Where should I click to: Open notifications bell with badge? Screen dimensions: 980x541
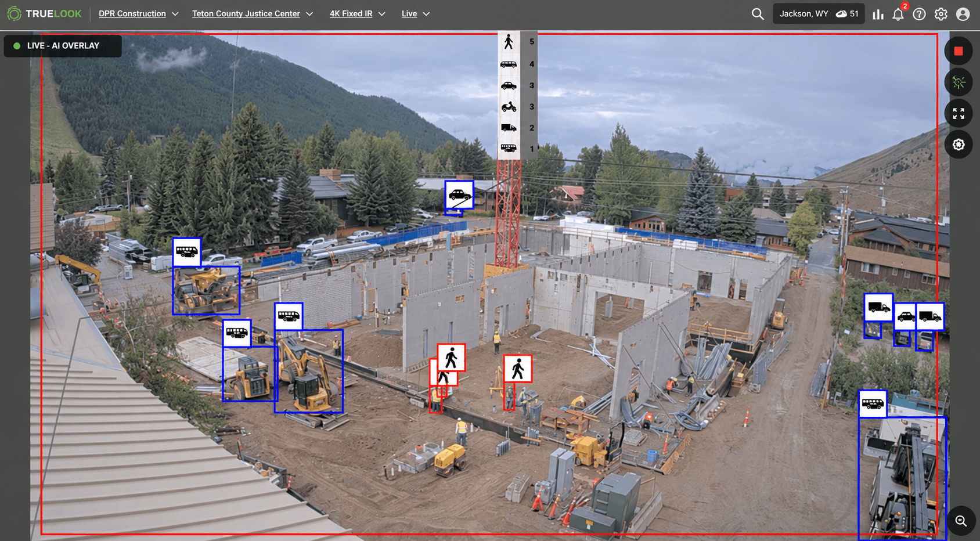pos(899,13)
